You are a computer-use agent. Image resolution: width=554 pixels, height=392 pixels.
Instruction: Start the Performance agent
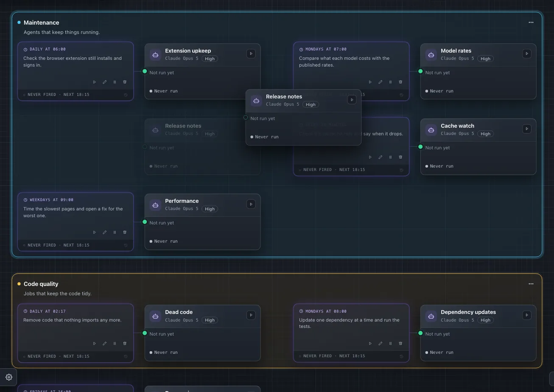pyautogui.click(x=251, y=204)
